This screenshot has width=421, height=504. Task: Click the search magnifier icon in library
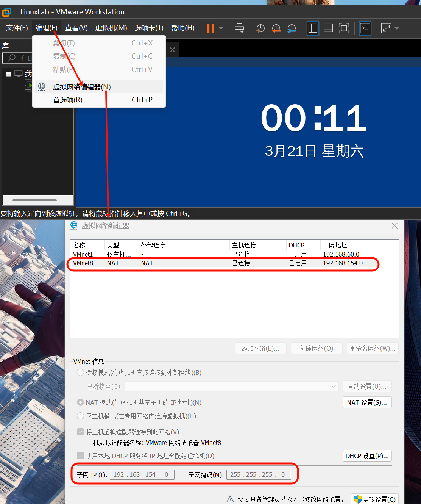(x=12, y=58)
